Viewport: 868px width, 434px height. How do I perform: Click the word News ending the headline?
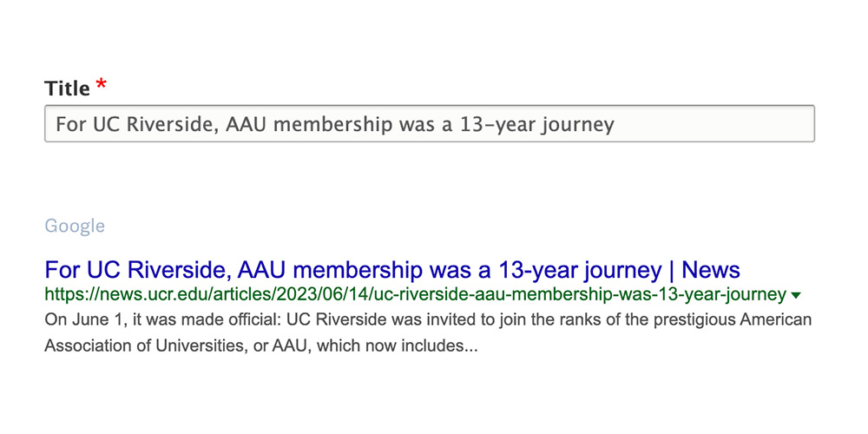[711, 270]
